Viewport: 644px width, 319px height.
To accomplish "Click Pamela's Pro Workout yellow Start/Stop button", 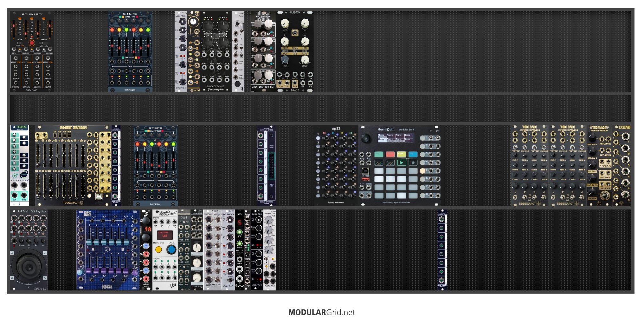I will click(x=158, y=249).
